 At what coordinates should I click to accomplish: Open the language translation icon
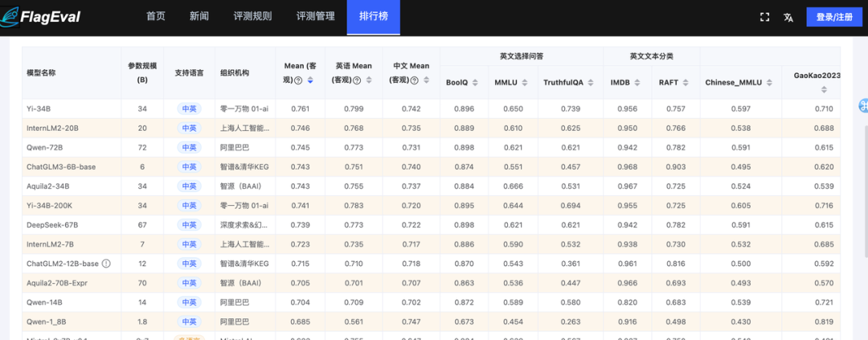pyautogui.click(x=788, y=17)
